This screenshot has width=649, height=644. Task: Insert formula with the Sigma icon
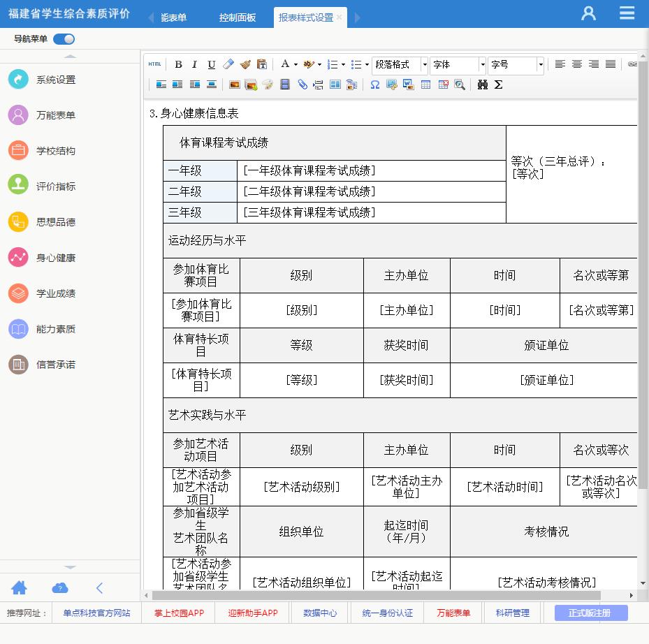[498, 85]
